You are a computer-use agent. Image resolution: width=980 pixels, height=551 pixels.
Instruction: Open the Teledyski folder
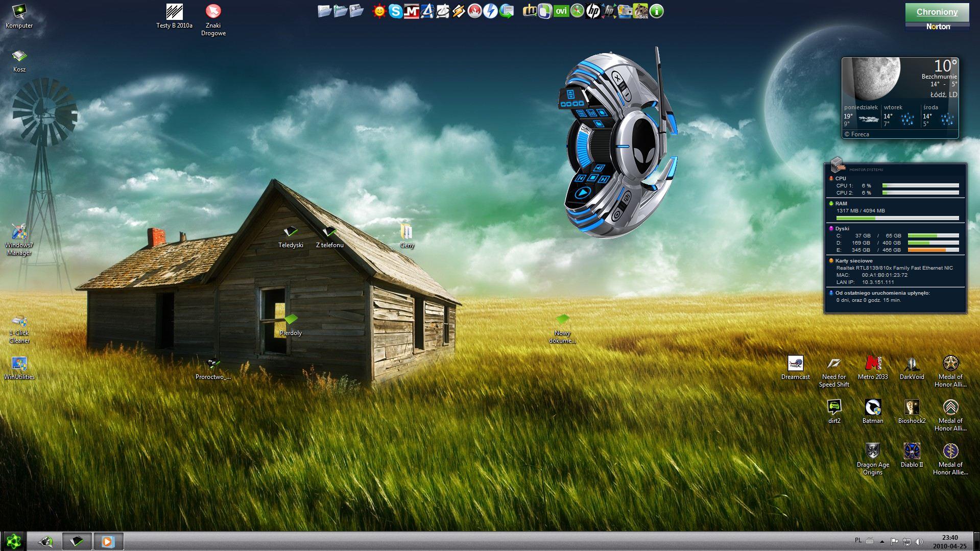[291, 237]
